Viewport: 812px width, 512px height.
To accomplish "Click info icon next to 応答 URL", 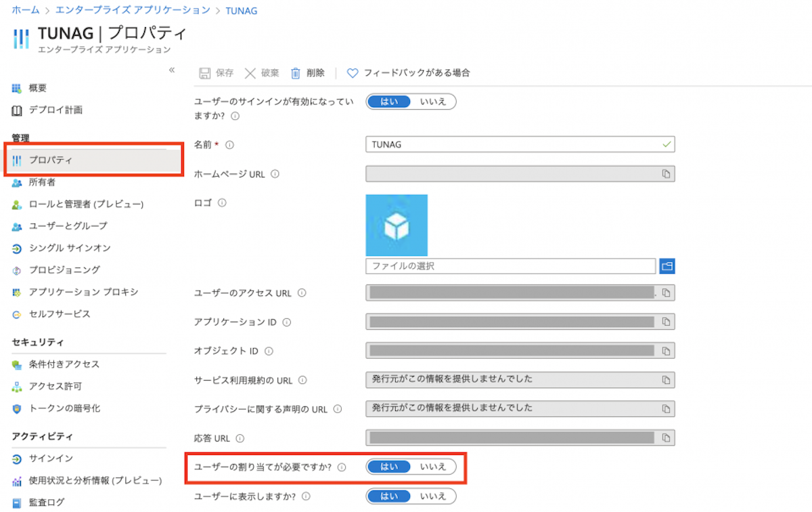I will tap(240, 438).
